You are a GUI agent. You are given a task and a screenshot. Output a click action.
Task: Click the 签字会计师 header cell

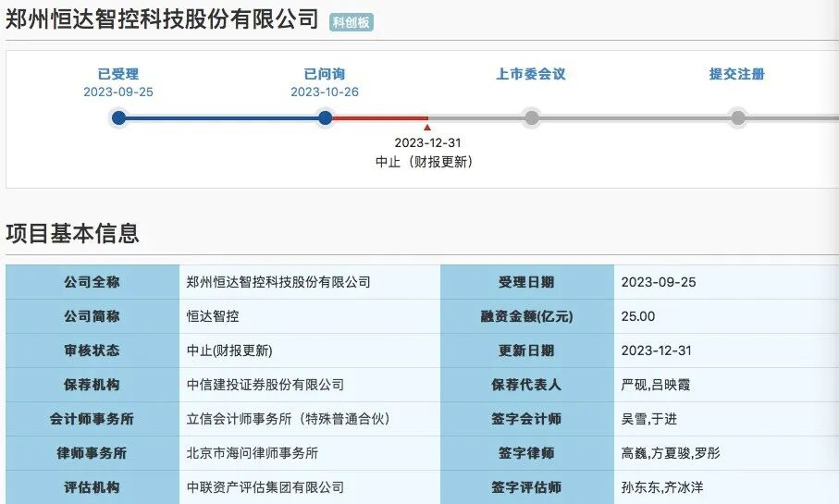(526, 419)
